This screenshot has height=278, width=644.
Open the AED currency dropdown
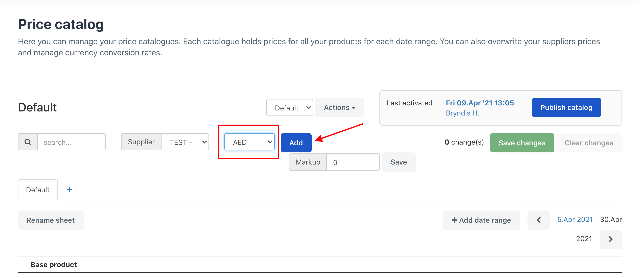[249, 142]
